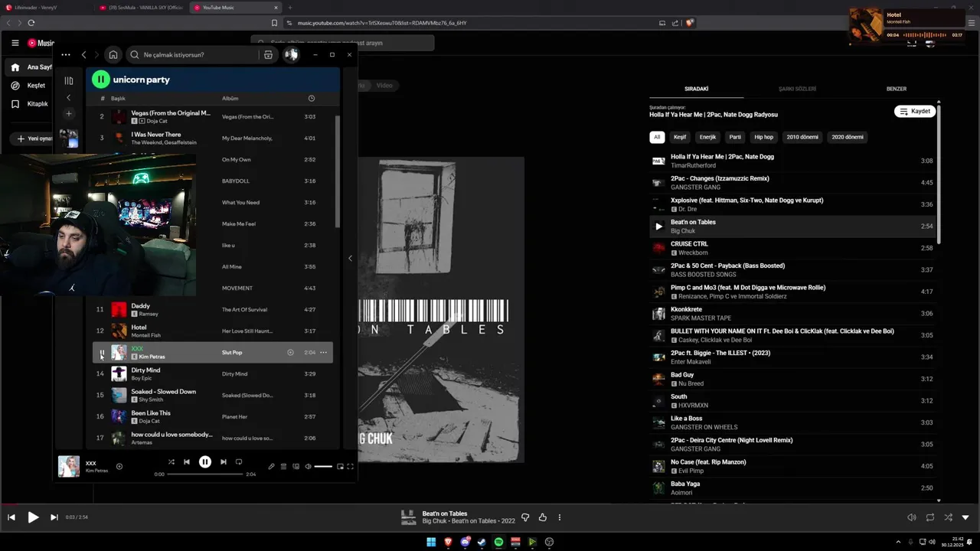Select the Hip hop filter chip

tap(764, 137)
